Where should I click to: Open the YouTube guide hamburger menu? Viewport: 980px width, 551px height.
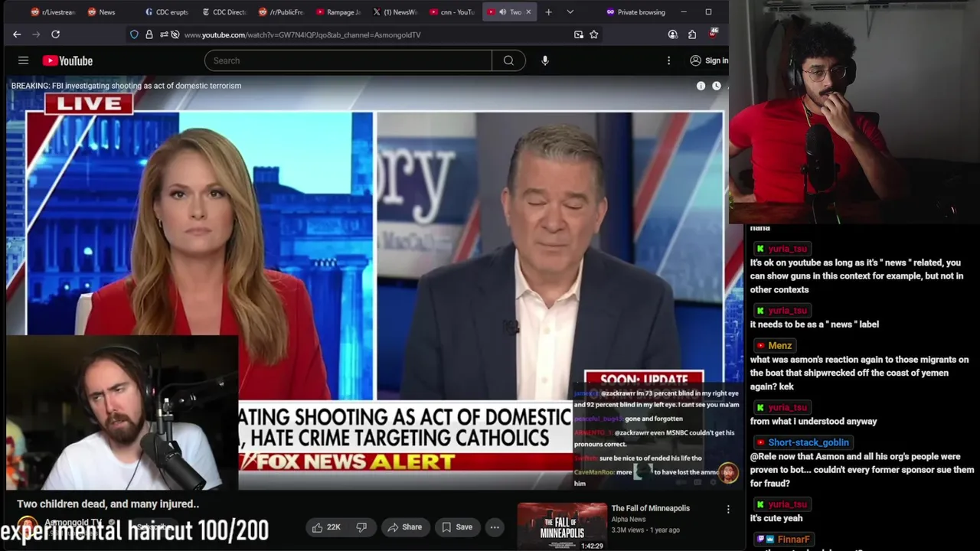pyautogui.click(x=23, y=60)
